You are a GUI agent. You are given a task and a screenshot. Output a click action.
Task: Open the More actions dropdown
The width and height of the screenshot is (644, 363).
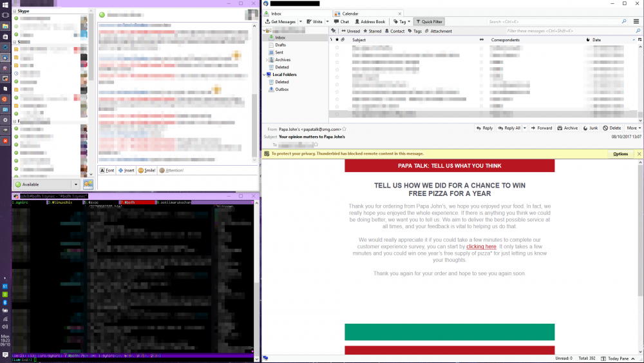point(633,128)
